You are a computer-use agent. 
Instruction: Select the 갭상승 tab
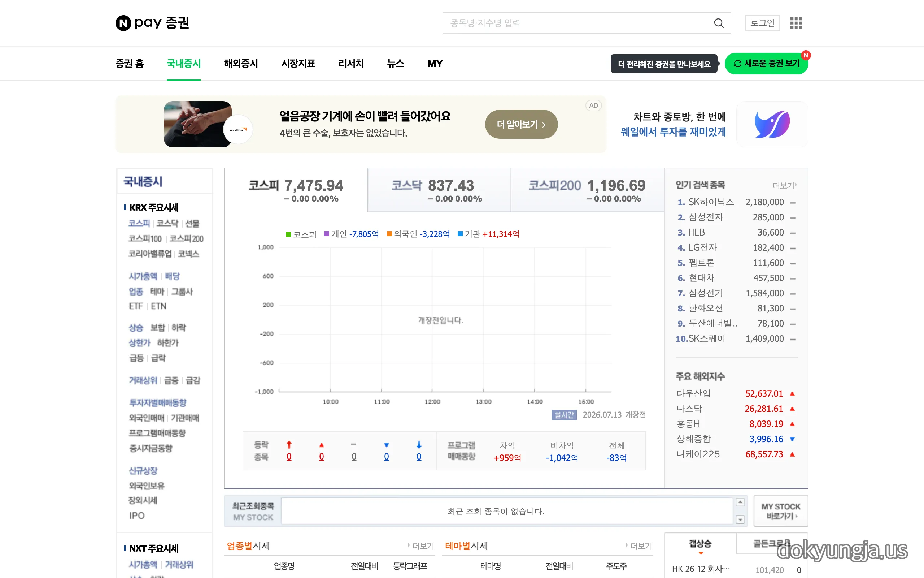[700, 544]
